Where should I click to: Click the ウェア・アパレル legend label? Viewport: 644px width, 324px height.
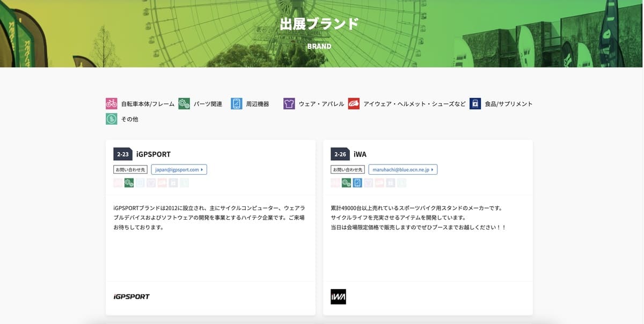321,104
